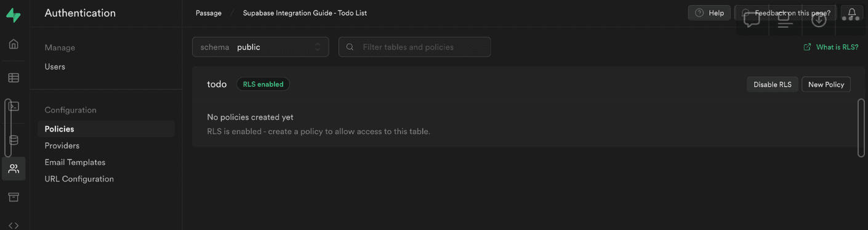This screenshot has width=868, height=230.
Task: Click the Supabase logo icon
Action: click(x=13, y=15)
